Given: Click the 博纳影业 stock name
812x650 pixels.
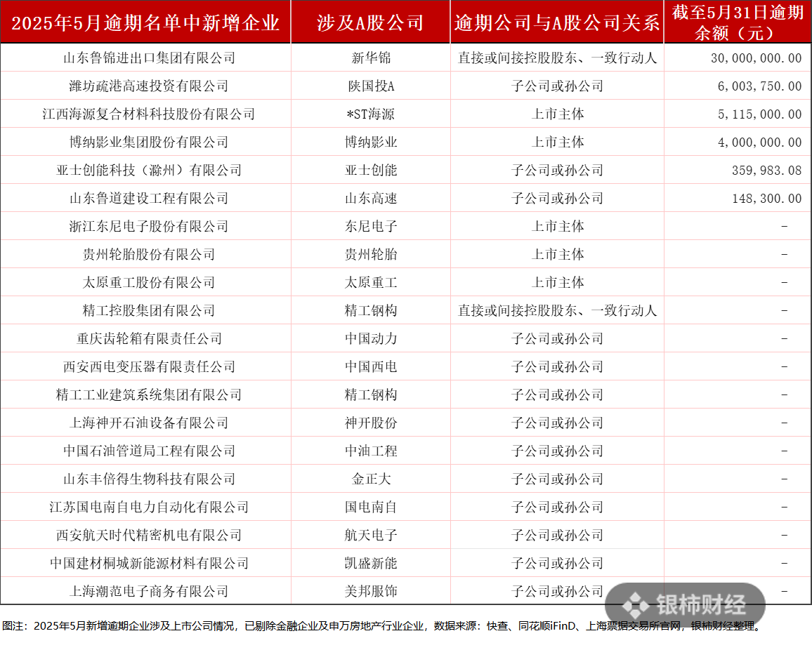Looking at the screenshot, I should [x=370, y=142].
